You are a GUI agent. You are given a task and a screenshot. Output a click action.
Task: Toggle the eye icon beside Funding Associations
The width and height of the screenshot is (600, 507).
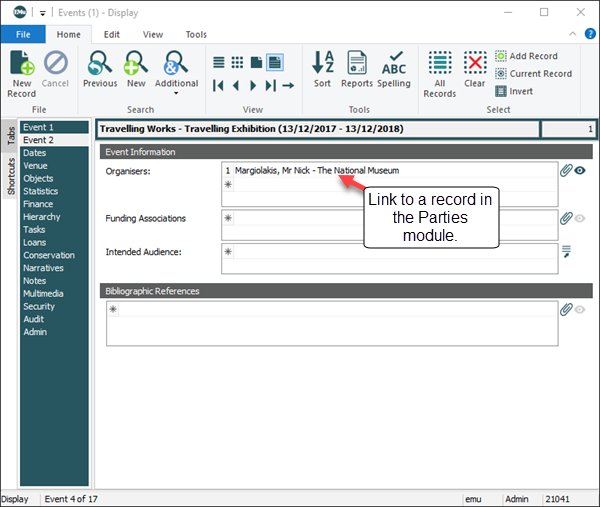coord(580,218)
